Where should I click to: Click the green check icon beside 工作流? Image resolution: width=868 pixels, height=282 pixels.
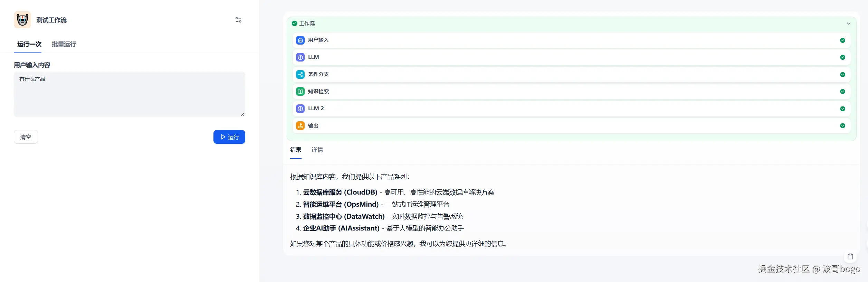[x=295, y=23]
